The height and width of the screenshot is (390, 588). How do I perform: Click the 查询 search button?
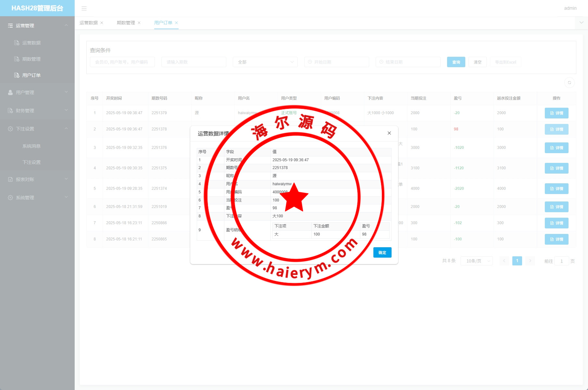click(456, 62)
